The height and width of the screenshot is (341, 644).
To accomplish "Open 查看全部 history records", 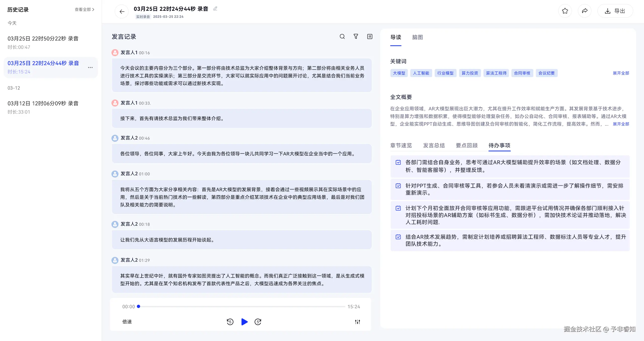I will coord(85,10).
